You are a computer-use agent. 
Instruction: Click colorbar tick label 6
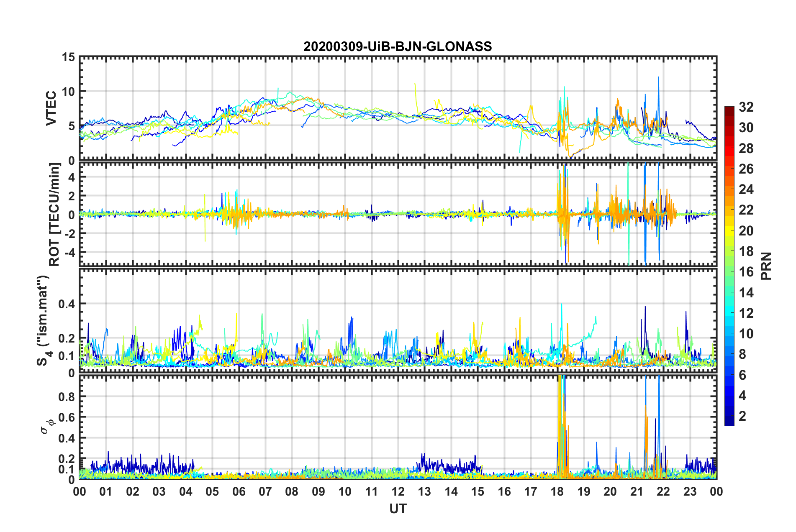(x=742, y=375)
